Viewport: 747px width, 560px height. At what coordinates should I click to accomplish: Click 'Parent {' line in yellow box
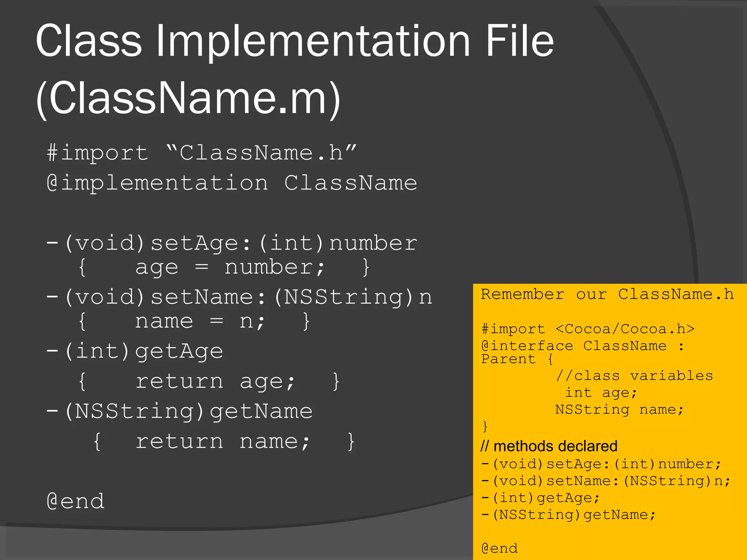518,359
